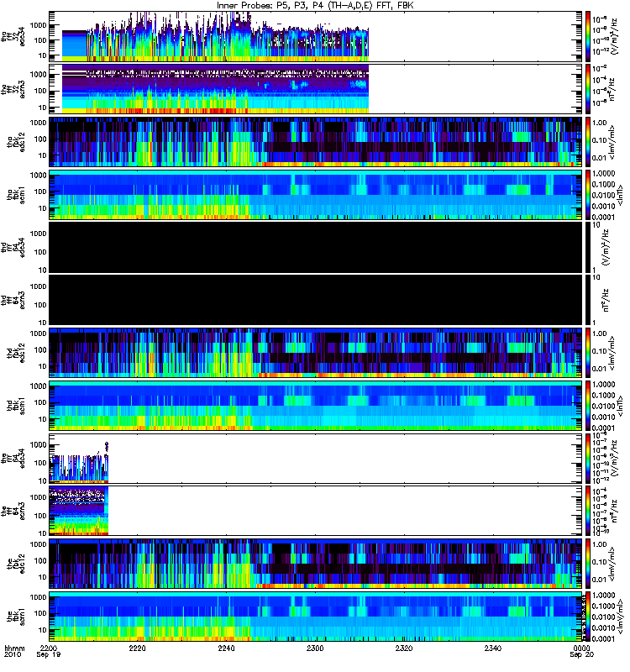Select the tha fff 32 edc34 spectrogram panel
Viewport: 630px width, 672px height.
pyautogui.click(x=315, y=36)
